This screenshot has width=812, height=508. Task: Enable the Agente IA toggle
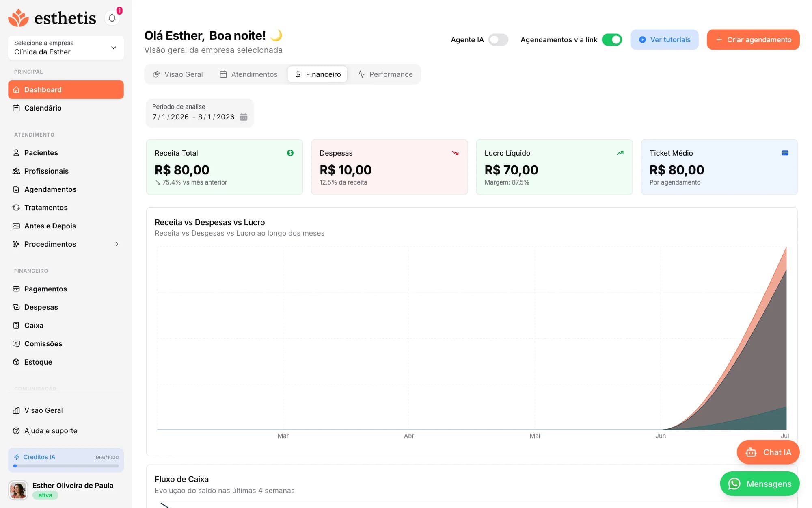pos(498,39)
